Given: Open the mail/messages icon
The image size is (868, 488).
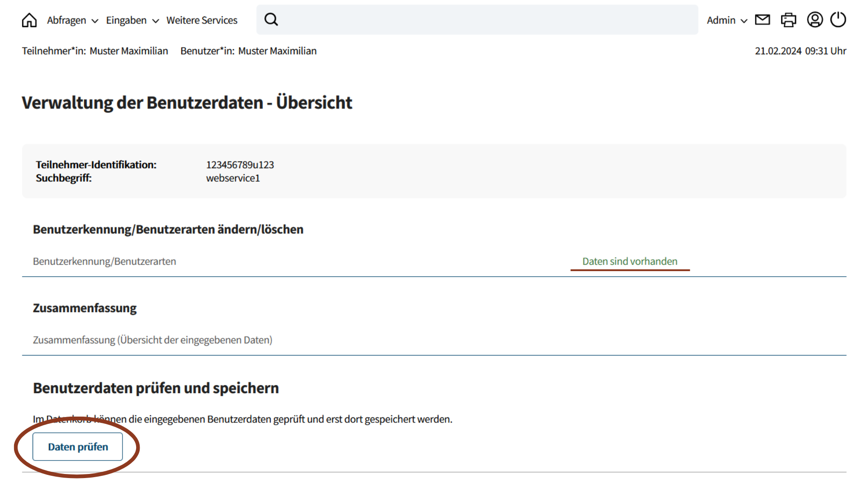Looking at the screenshot, I should [x=764, y=20].
